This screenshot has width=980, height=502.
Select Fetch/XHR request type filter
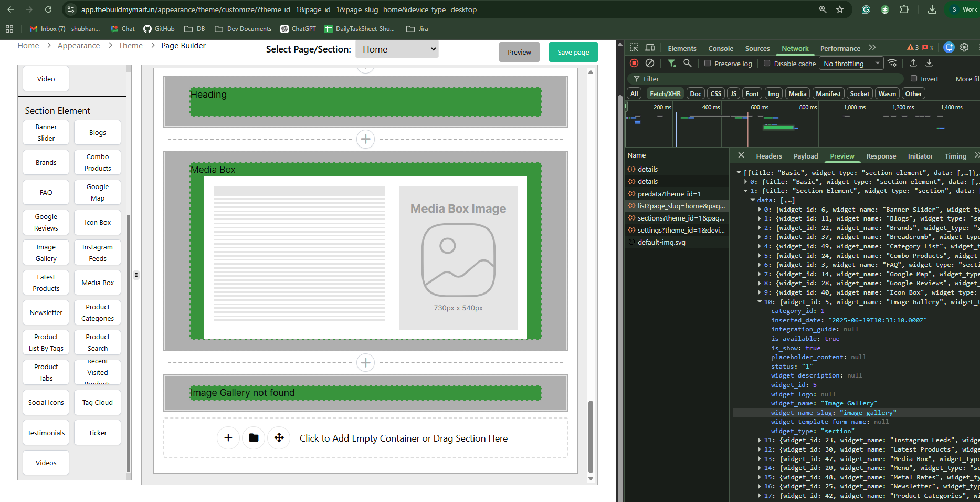665,93
